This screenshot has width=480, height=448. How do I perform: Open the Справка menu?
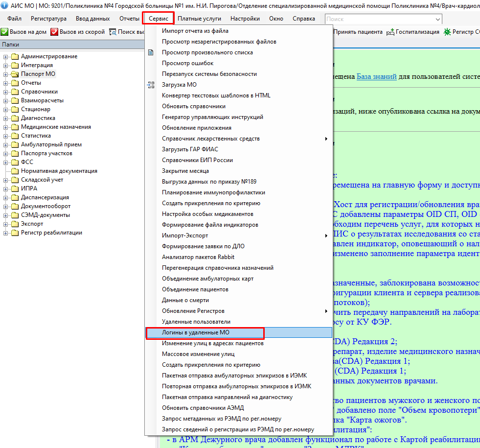coord(304,19)
